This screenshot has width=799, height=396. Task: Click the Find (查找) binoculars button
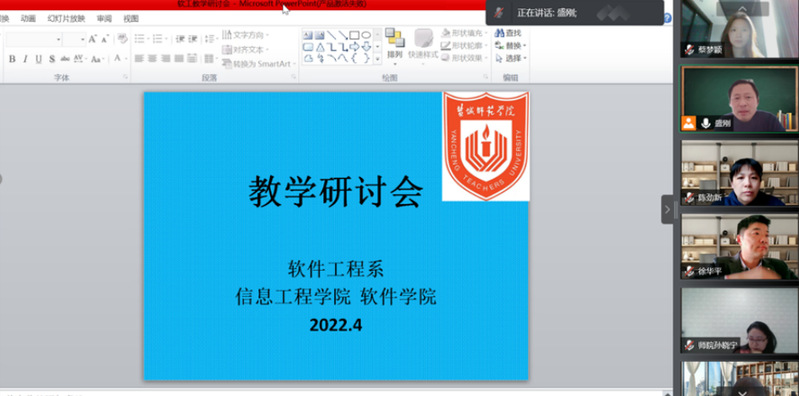(508, 33)
